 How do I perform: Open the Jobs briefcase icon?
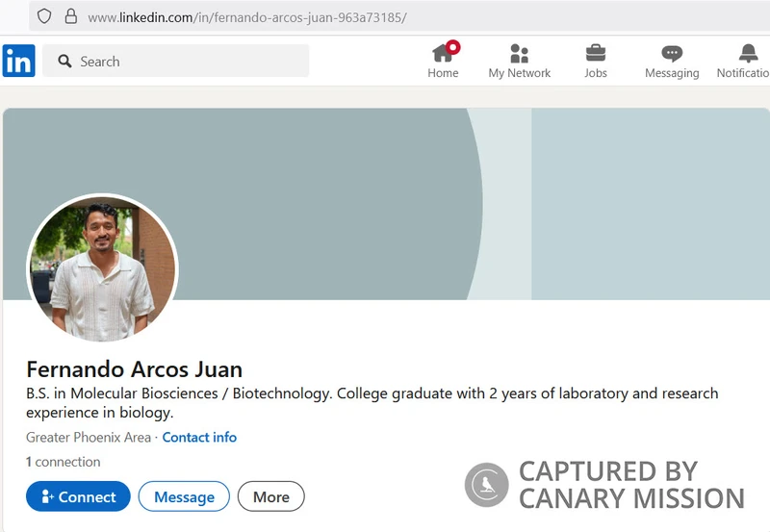pos(596,53)
